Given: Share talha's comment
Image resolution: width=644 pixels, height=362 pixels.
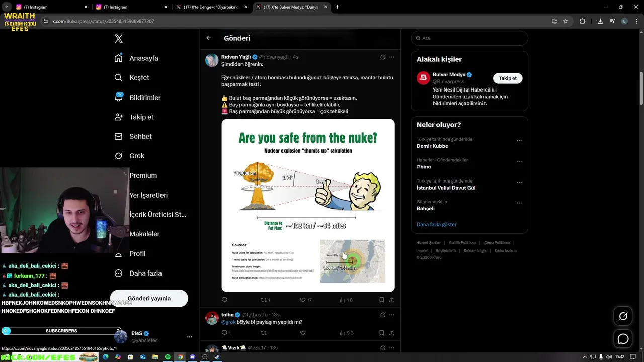Looking at the screenshot, I should click(392, 333).
